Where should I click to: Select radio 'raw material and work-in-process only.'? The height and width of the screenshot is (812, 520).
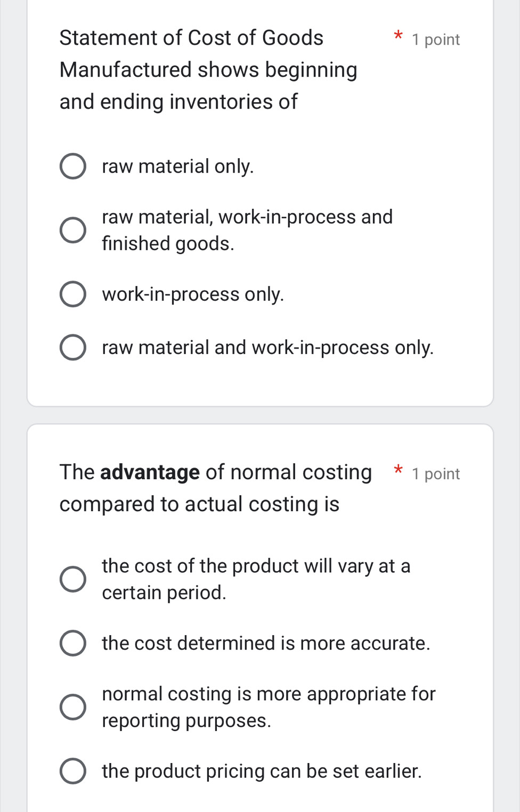[72, 348]
